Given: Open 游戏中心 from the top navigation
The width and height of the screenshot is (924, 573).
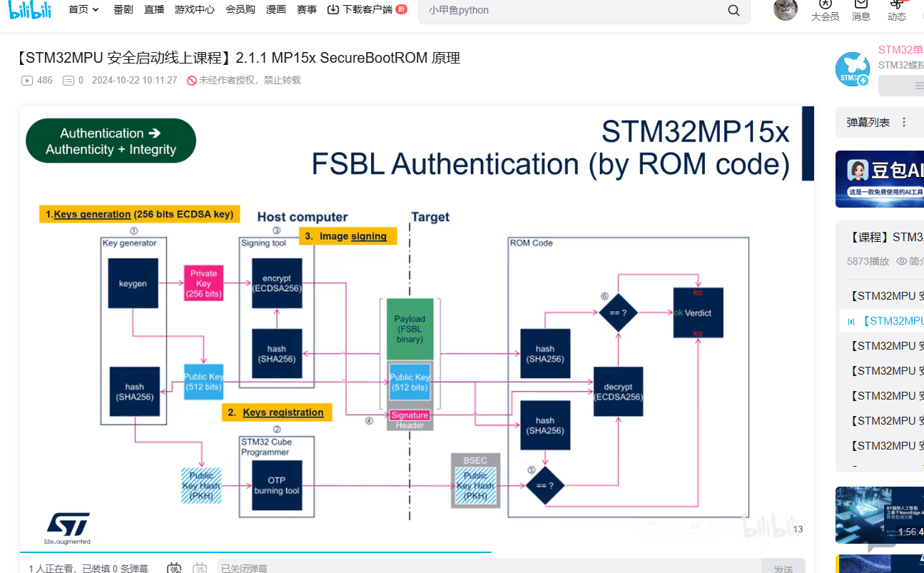Looking at the screenshot, I should (195, 10).
